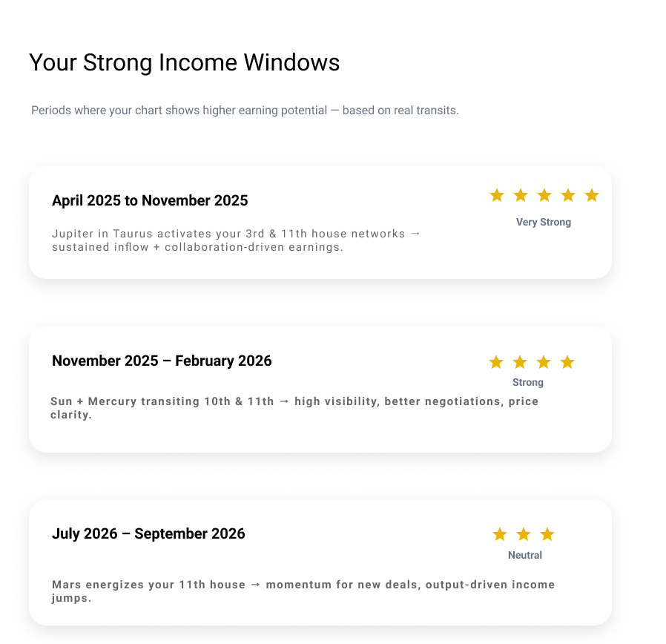Image resolution: width=666 pixels, height=644 pixels.
Task: Click the third star in the April 2025 card
Action: 544,195
